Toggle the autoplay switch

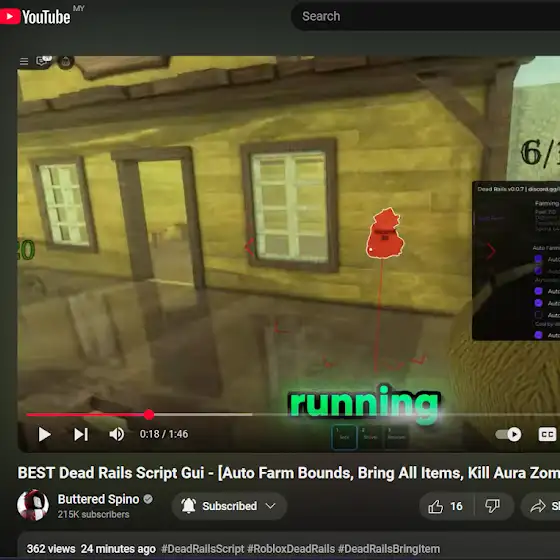click(509, 434)
